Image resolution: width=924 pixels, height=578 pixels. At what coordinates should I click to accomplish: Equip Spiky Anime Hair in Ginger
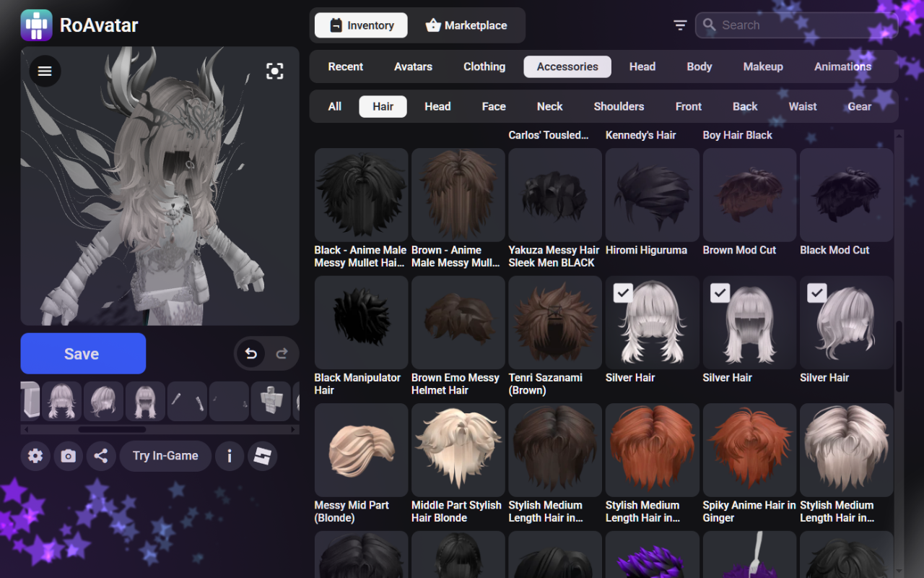749,450
